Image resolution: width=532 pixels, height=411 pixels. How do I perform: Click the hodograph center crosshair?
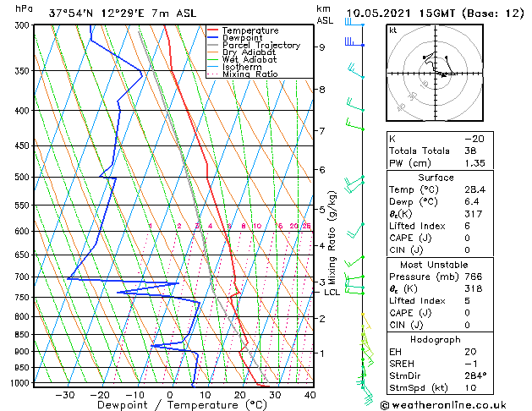(x=435, y=74)
